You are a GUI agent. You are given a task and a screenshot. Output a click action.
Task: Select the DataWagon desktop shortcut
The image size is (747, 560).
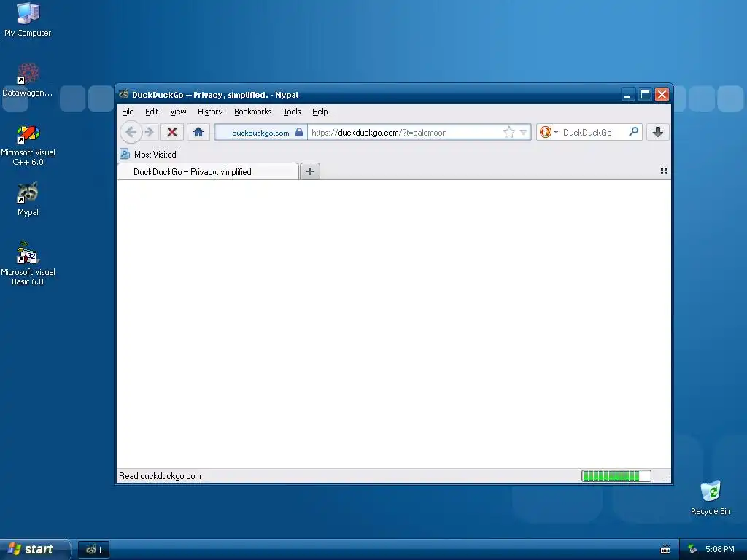pyautogui.click(x=28, y=80)
